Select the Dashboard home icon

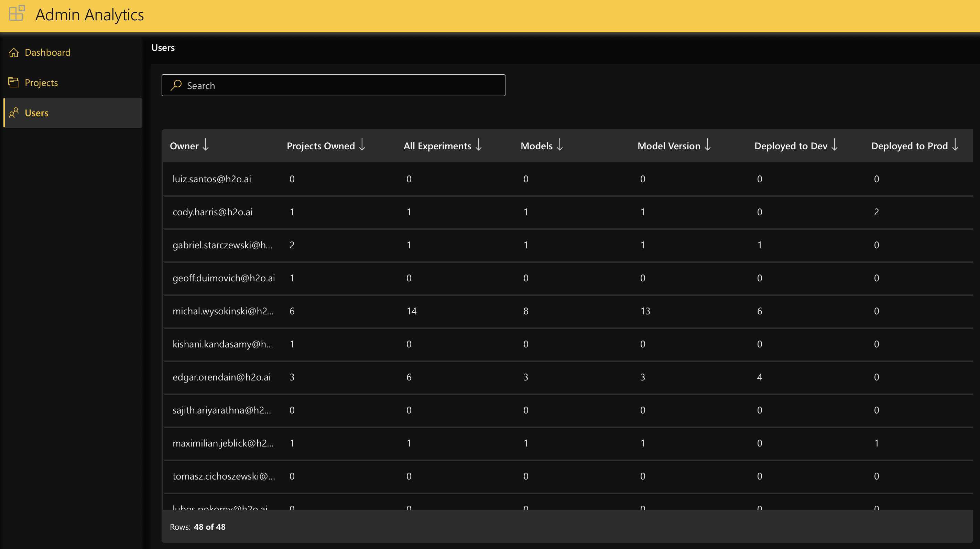point(14,52)
